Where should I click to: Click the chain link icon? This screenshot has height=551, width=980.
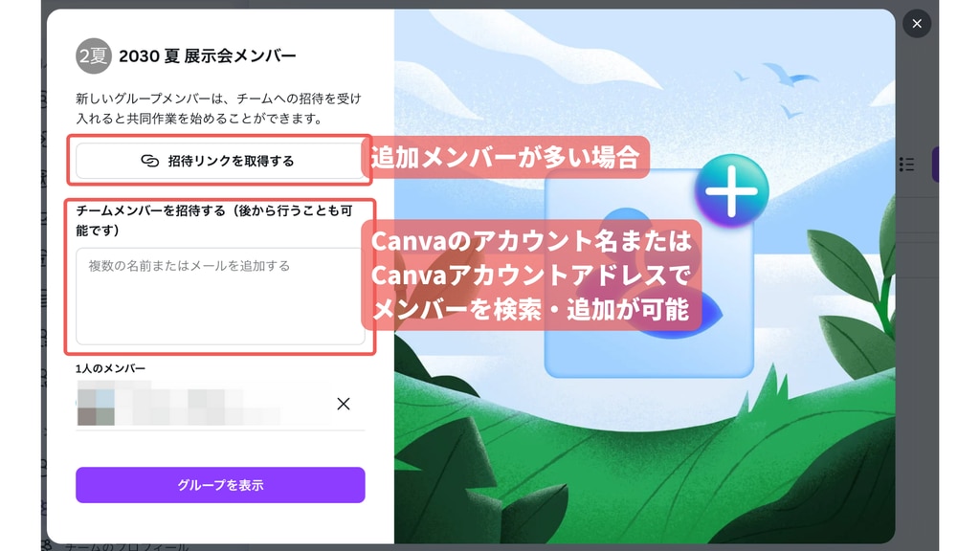150,161
